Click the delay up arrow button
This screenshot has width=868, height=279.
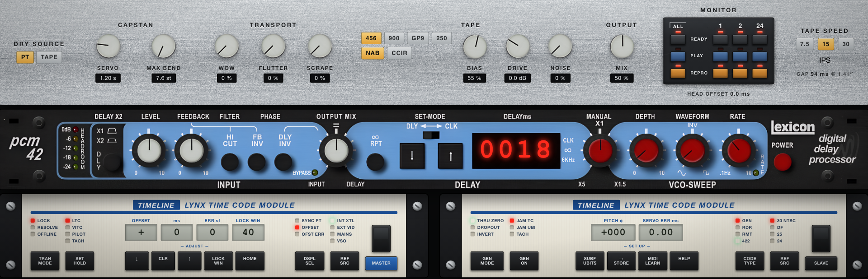pyautogui.click(x=450, y=156)
